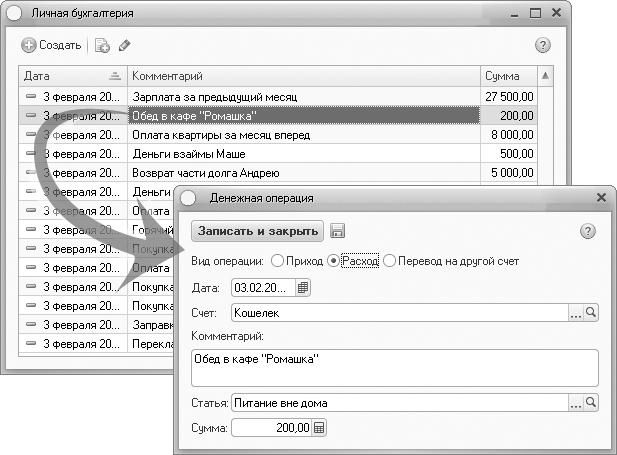The image size is (617, 455).
Task: Click the floppy disk save icon
Action: (x=337, y=231)
